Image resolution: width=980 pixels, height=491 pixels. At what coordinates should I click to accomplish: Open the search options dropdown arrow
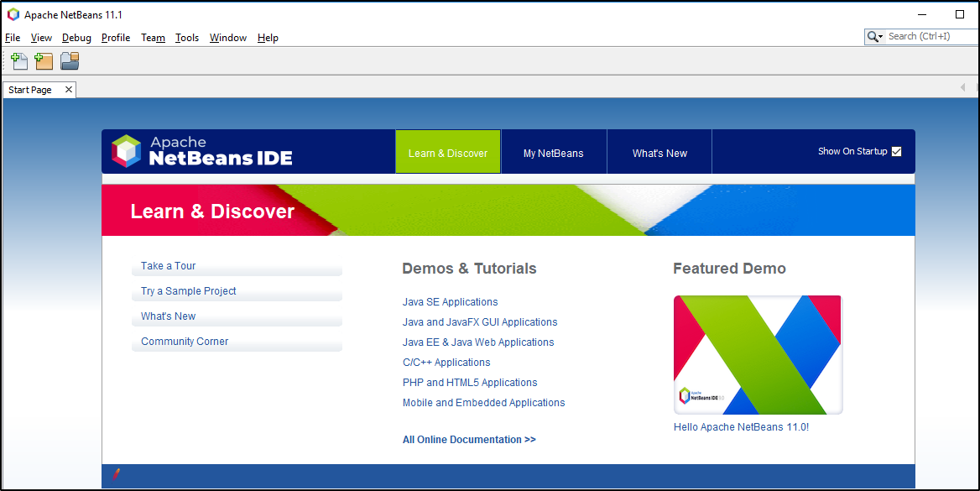[x=881, y=37]
